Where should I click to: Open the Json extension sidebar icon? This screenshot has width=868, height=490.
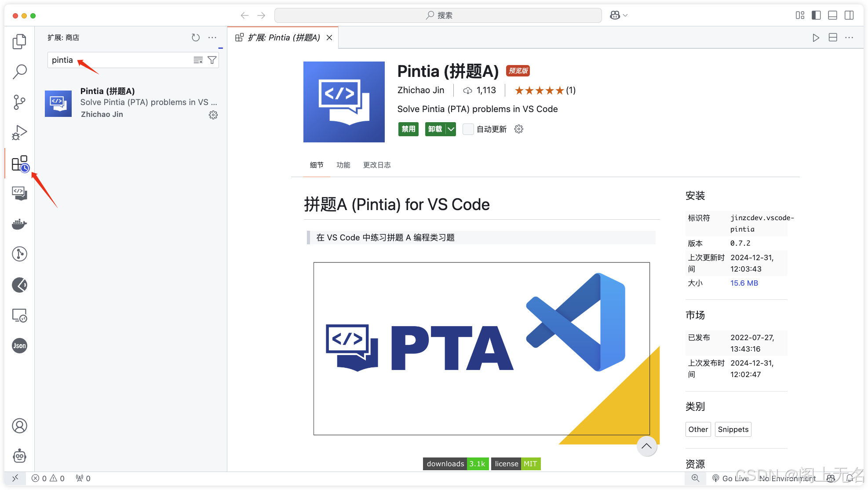point(19,346)
